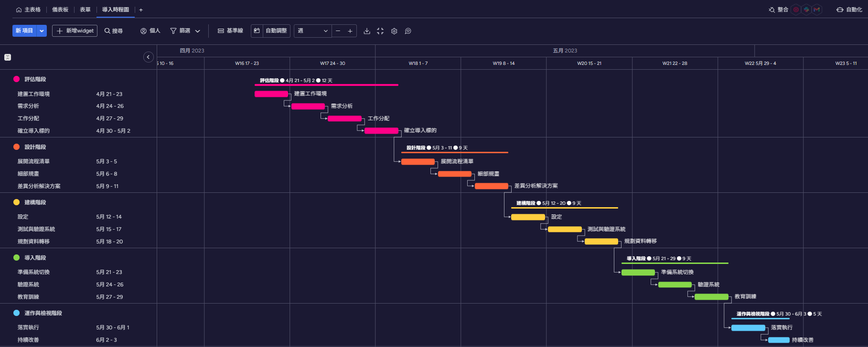868x347 pixels.
Task: Add a new board view with the plus icon
Action: pyautogui.click(x=141, y=10)
